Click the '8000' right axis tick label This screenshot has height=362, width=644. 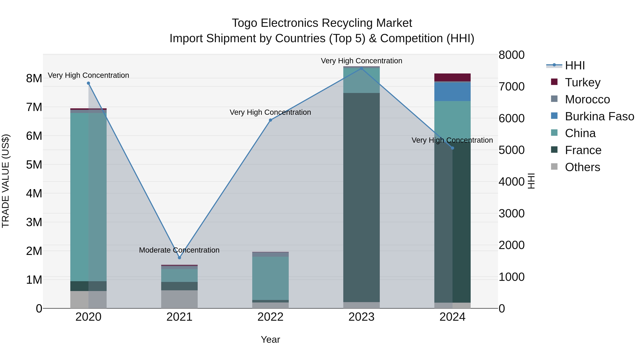(x=511, y=55)
